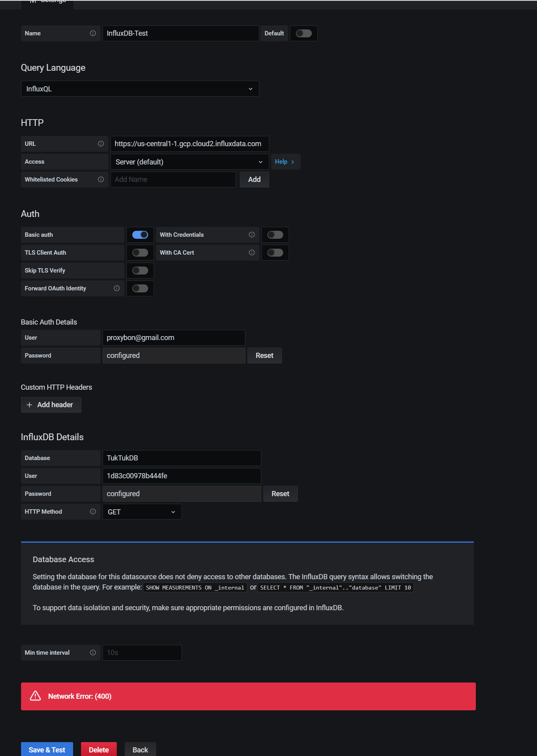Click the InfluxDB User field 1d83c00978b444fe
Screen dimensions: 537x756
click(x=182, y=476)
